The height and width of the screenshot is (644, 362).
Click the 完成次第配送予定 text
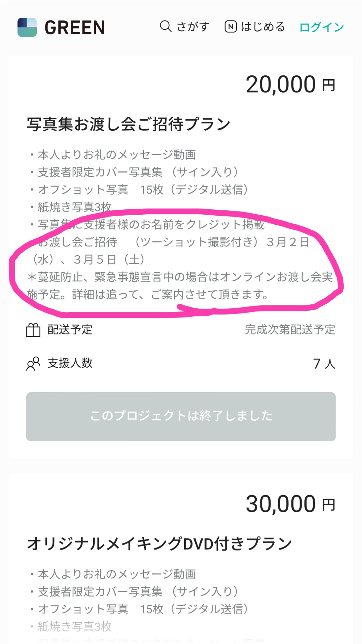point(290,330)
